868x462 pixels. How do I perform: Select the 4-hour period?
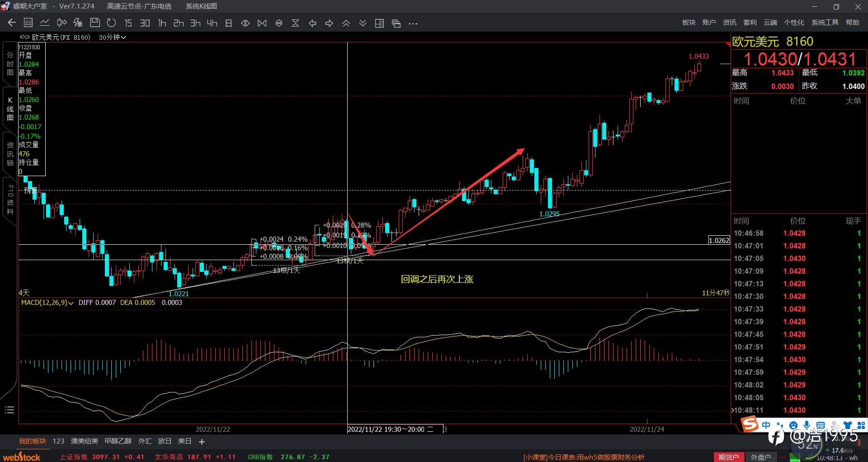tap(212, 23)
